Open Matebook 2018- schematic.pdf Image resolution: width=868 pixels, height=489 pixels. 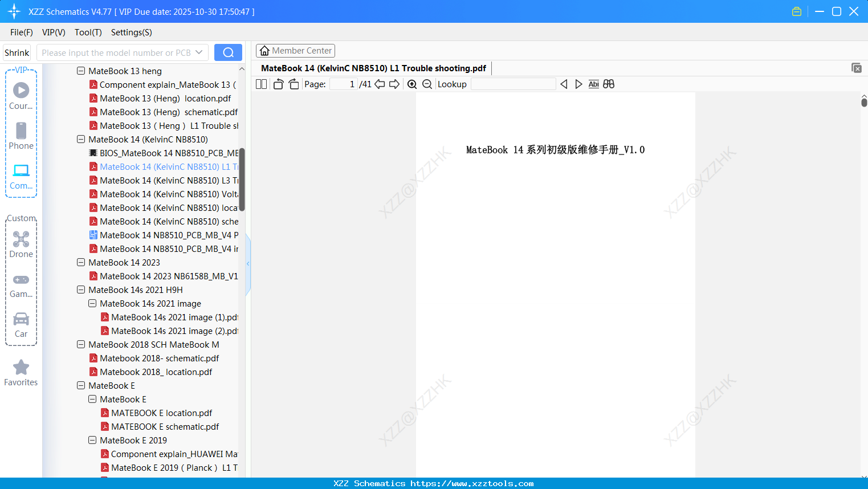tap(154, 358)
